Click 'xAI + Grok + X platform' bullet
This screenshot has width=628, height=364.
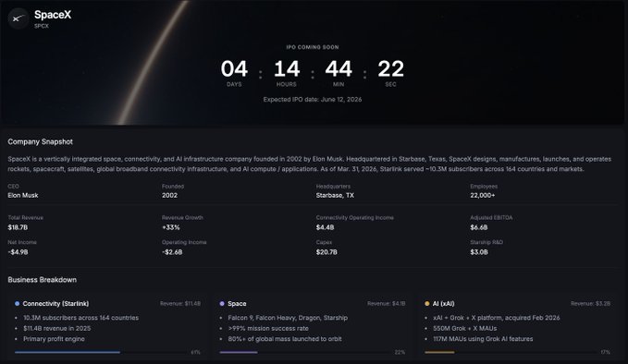[497, 318]
